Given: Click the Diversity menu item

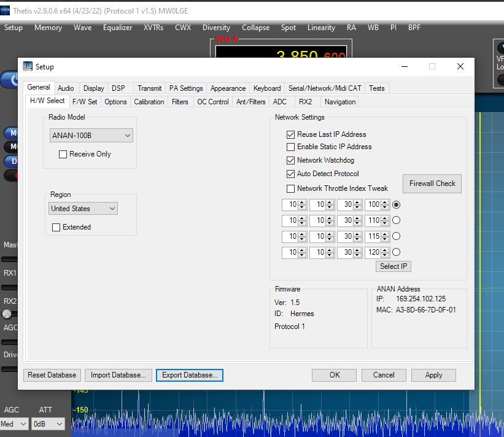Looking at the screenshot, I should (x=216, y=28).
